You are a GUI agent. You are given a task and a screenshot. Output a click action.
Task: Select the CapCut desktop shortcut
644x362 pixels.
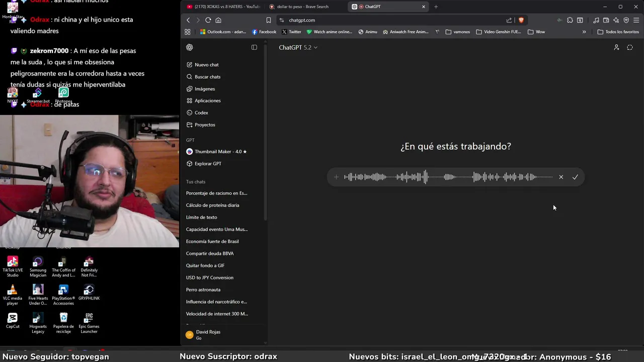coord(13,321)
